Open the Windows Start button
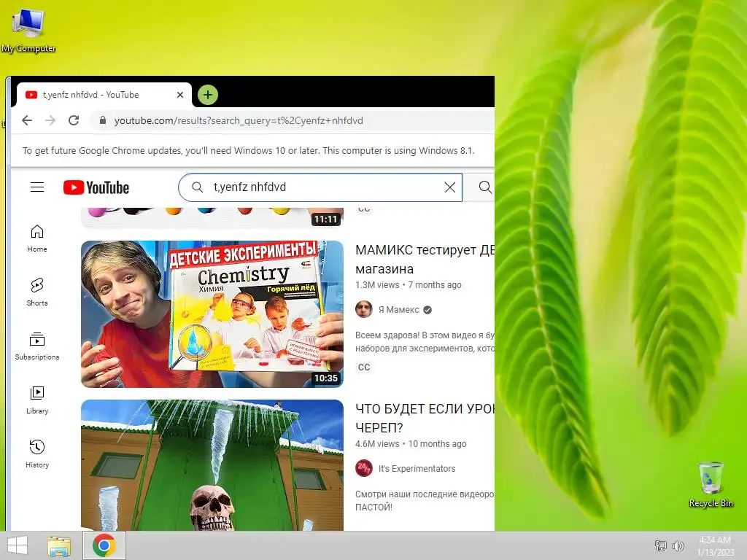The width and height of the screenshot is (747, 560). (x=18, y=545)
